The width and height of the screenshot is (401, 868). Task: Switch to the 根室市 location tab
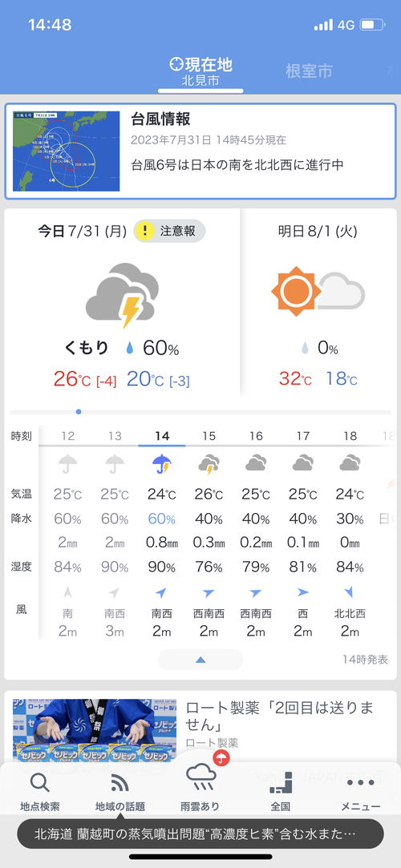pos(309,71)
